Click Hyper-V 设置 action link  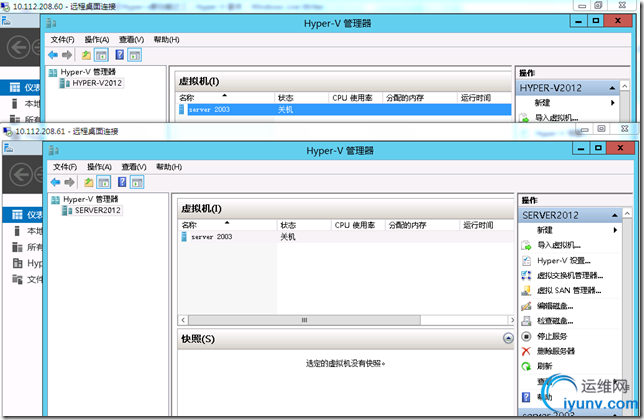click(x=564, y=261)
